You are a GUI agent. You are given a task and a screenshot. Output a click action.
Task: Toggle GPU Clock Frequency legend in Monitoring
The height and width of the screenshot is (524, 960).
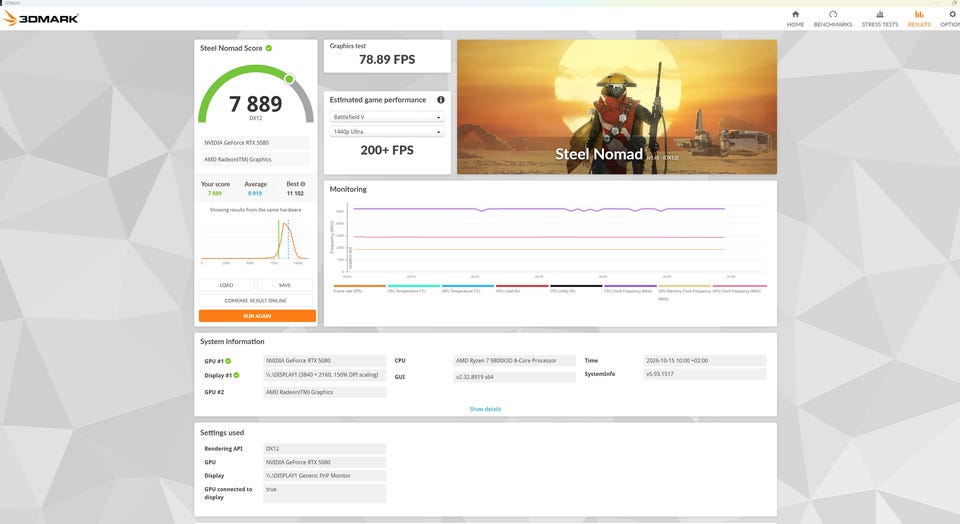739,288
